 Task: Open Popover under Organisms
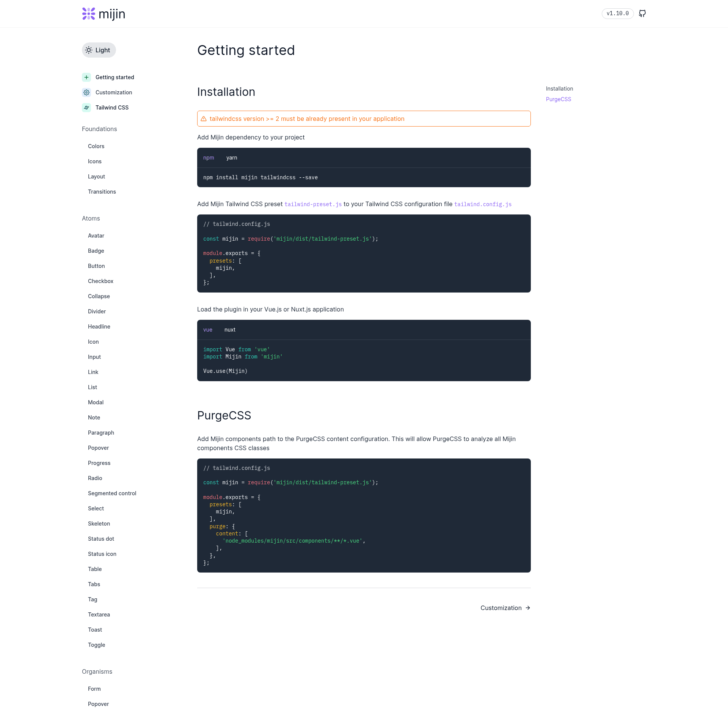[x=99, y=704]
